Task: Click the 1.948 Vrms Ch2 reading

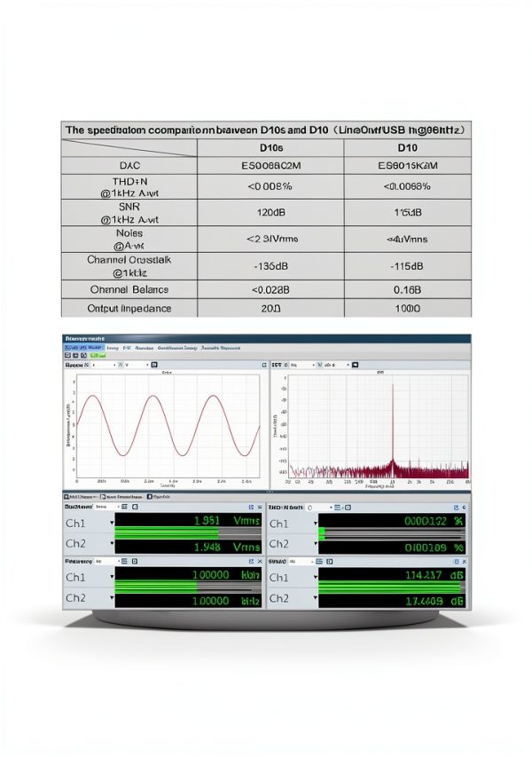Action: tap(227, 547)
